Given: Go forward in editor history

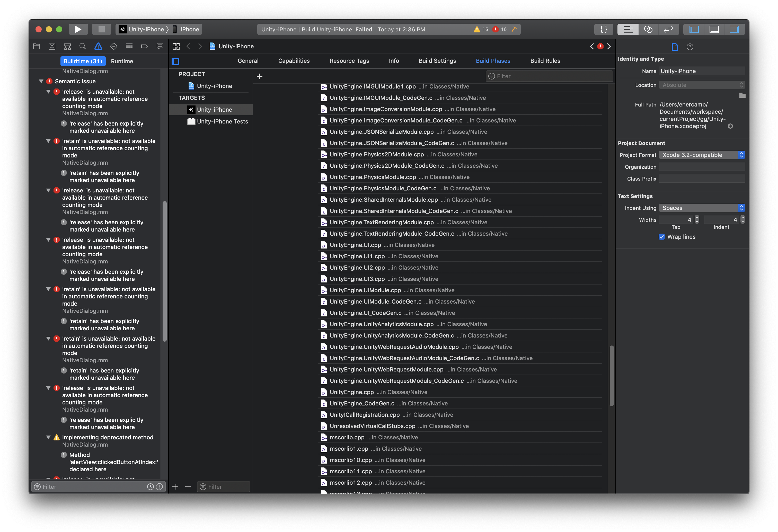Looking at the screenshot, I should (200, 47).
